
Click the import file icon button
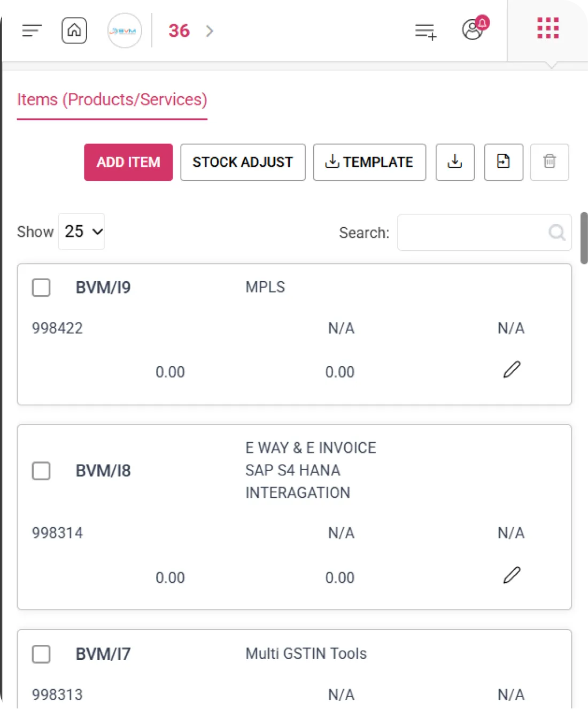tap(504, 162)
